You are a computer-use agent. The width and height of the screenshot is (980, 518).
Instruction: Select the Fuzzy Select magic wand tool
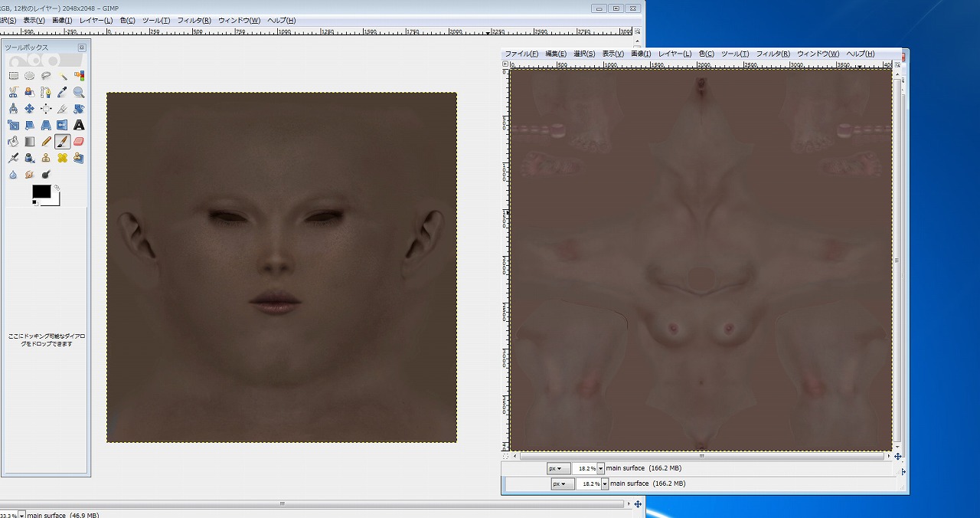click(63, 76)
